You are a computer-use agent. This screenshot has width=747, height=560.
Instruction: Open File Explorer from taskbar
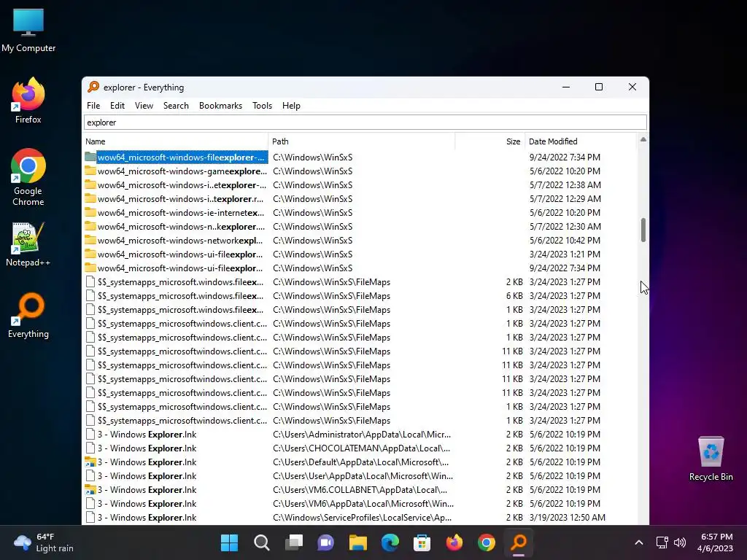[x=357, y=542]
